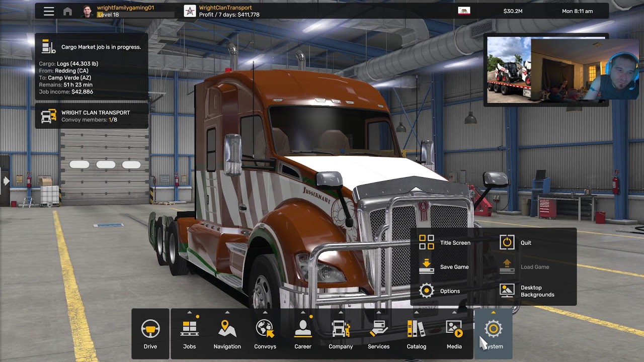Open the Cargo Market job in progress panel
The height and width of the screenshot is (362, 644).
(92, 66)
